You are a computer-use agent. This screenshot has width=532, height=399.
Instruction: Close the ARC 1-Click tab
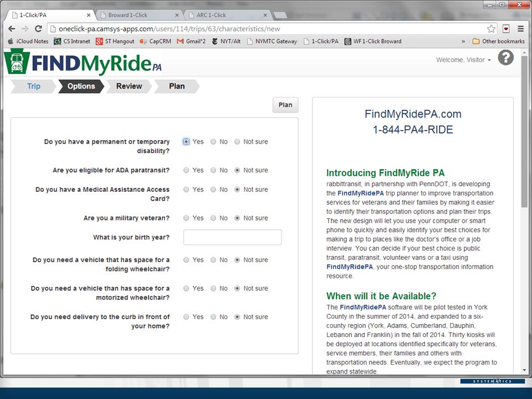265,16
